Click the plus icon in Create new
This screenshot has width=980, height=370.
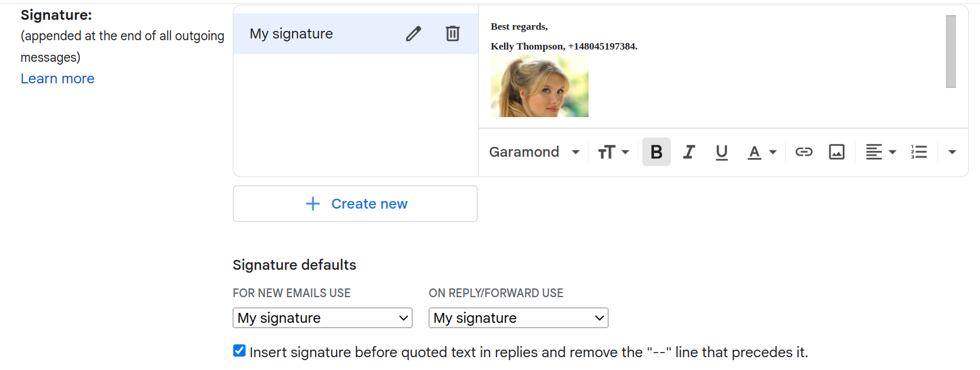313,204
